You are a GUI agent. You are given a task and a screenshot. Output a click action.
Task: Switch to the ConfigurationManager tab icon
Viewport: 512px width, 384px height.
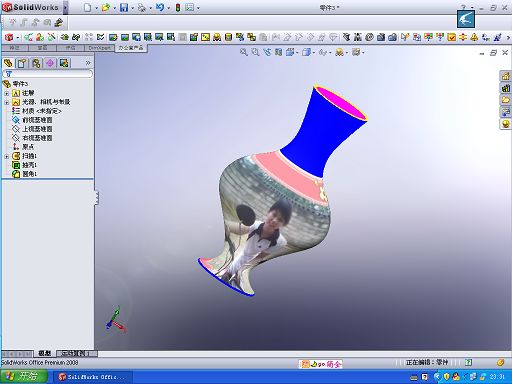pos(36,63)
